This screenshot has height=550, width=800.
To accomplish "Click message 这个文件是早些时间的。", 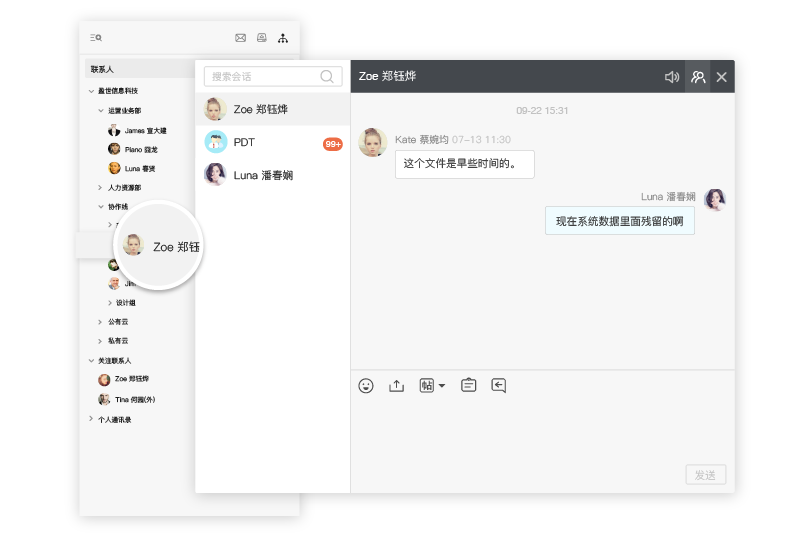I will click(464, 164).
